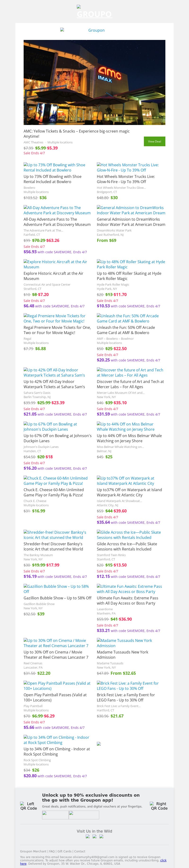Viewport: 189px width, 868px height.
Task: Open the Gazillion Bubble Show deal link
Action: click(56, 589)
